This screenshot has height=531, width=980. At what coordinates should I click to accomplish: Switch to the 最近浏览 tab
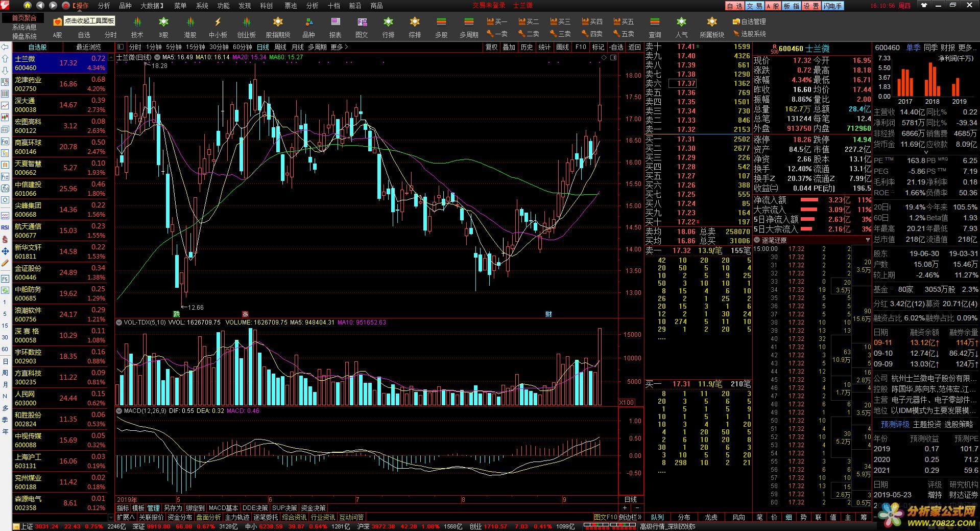[x=89, y=47]
